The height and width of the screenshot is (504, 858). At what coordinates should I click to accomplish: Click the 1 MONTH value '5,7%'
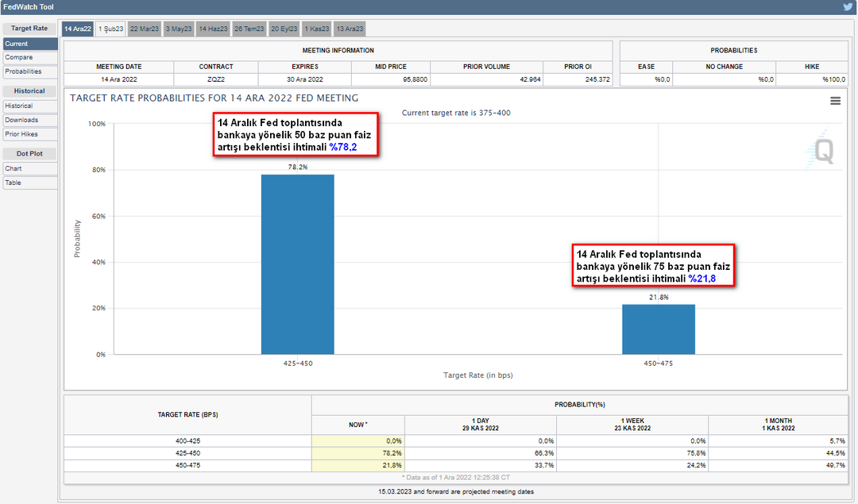837,441
